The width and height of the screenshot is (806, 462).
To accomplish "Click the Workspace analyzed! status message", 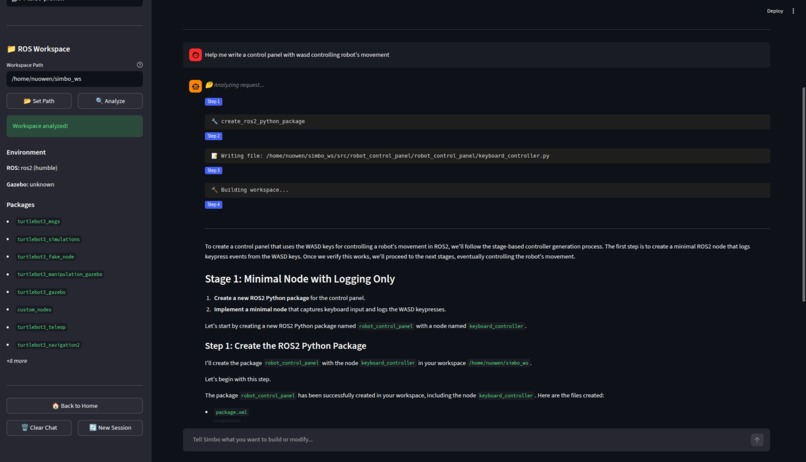I will [x=75, y=126].
